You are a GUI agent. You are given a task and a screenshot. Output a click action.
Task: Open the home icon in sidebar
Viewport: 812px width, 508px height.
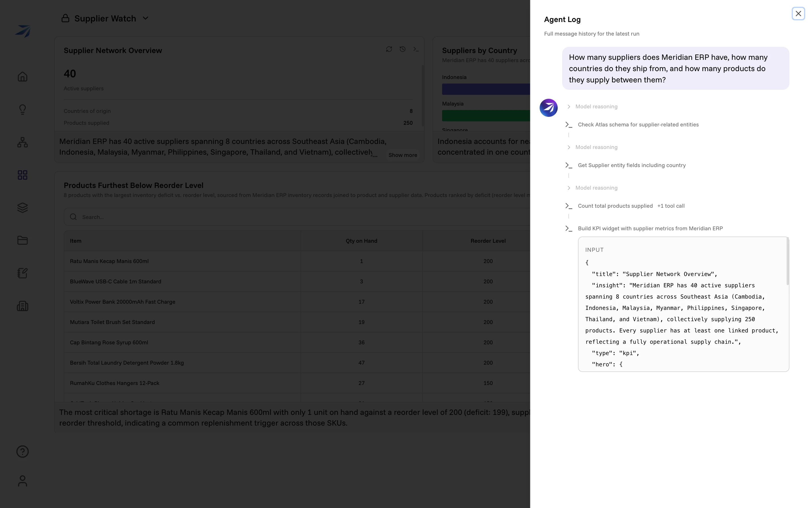point(23,76)
